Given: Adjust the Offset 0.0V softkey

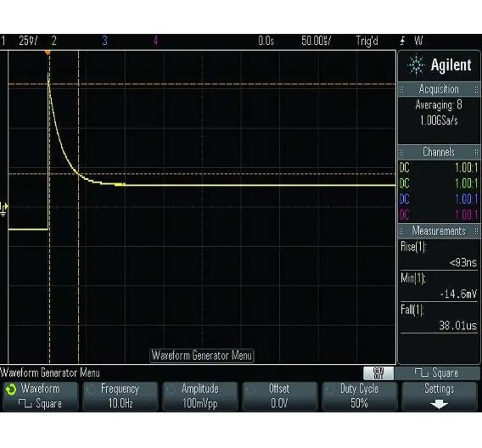Looking at the screenshot, I should (x=279, y=396).
